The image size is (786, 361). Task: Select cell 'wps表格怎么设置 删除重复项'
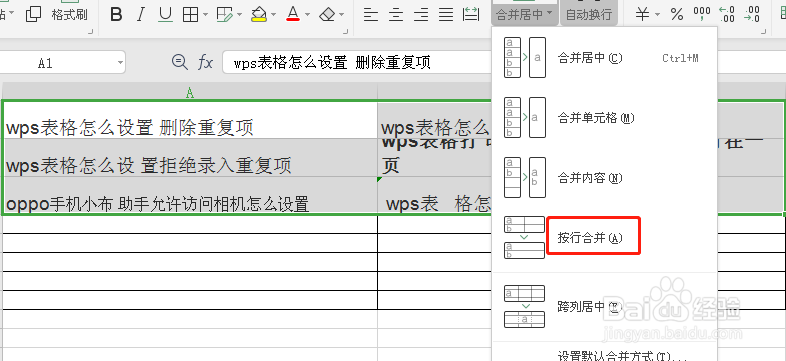click(189, 120)
